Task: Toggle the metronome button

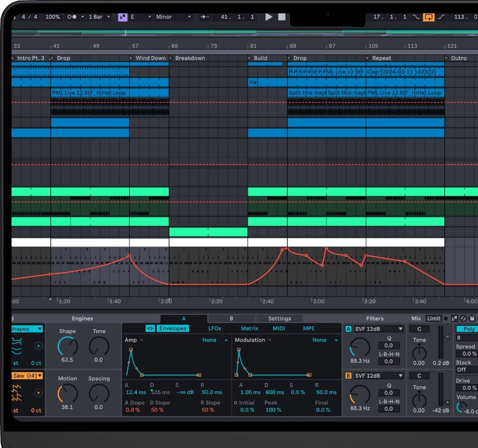Action: (72, 17)
